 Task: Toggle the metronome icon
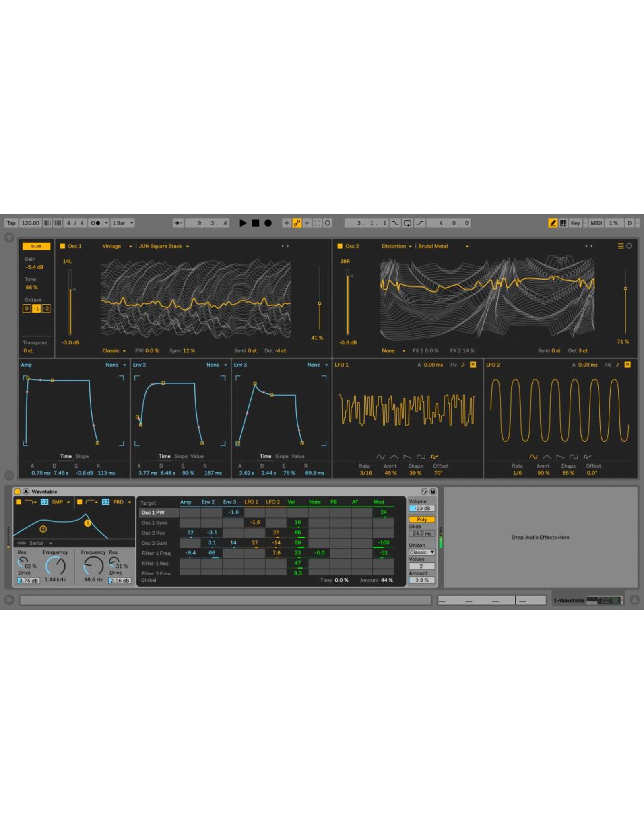pyautogui.click(x=95, y=223)
